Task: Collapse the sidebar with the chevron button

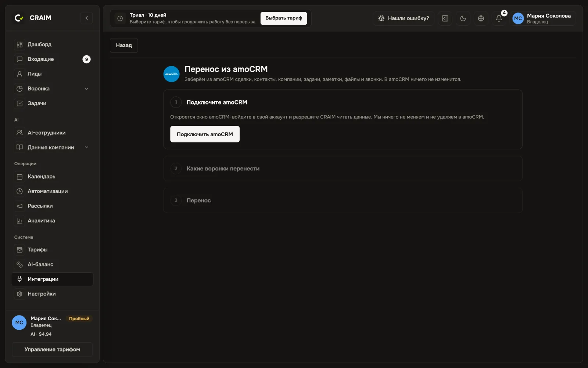Action: (x=86, y=18)
